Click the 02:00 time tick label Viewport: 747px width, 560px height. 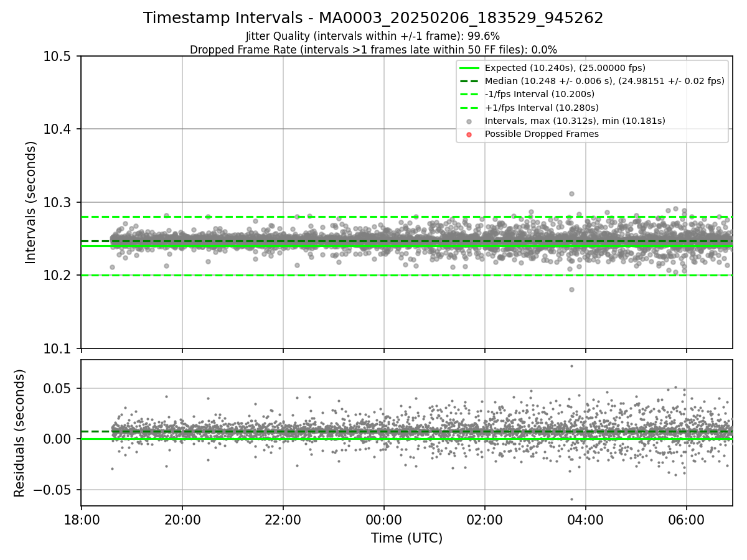pyautogui.click(x=484, y=519)
